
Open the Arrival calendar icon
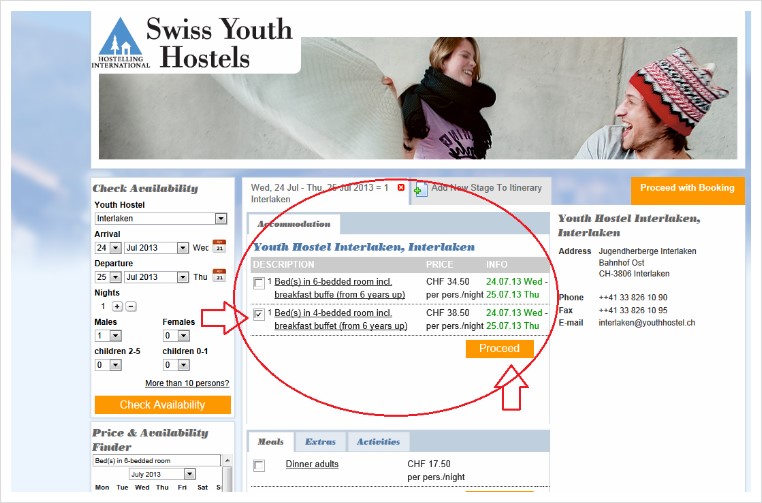(219, 246)
